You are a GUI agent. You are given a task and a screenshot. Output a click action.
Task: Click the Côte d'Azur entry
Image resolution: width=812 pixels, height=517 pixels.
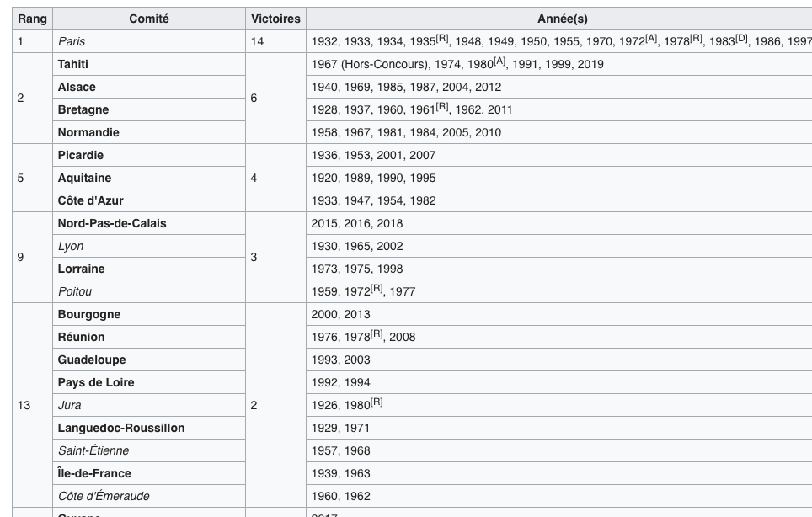(91, 200)
